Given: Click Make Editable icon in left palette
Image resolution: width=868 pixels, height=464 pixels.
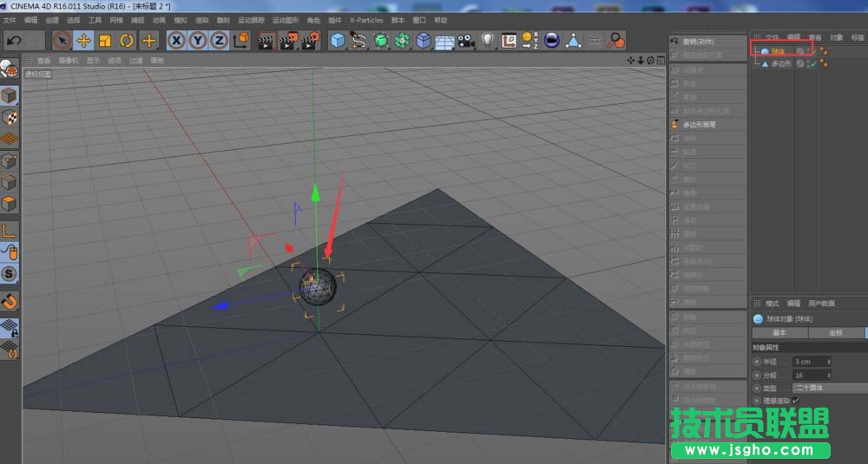Looking at the screenshot, I should tap(9, 69).
